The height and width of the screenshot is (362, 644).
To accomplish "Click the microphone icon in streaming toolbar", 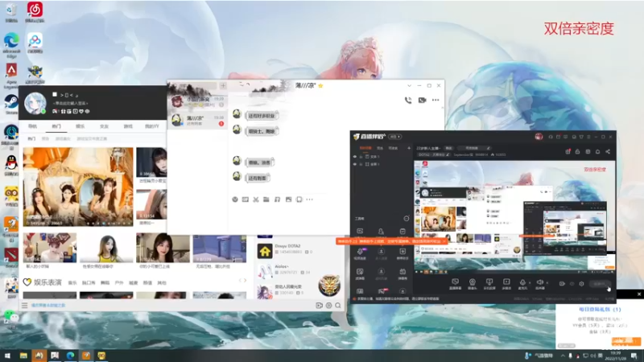I will pos(522,282).
